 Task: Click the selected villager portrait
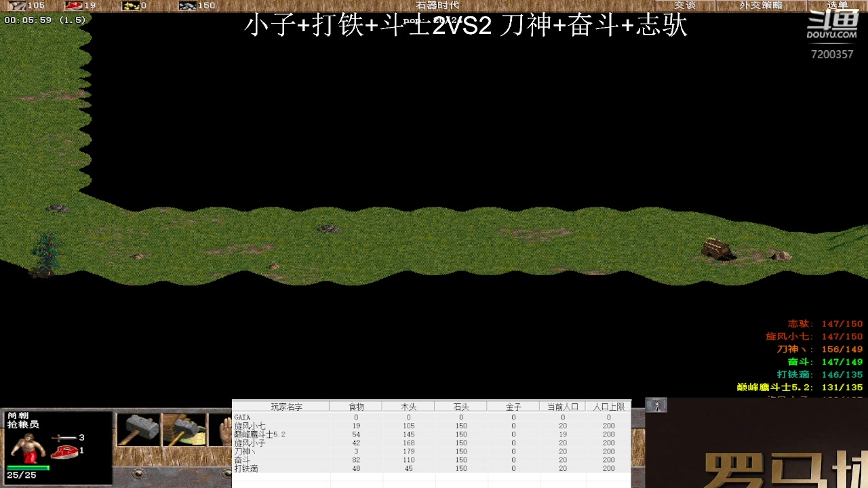pos(26,447)
